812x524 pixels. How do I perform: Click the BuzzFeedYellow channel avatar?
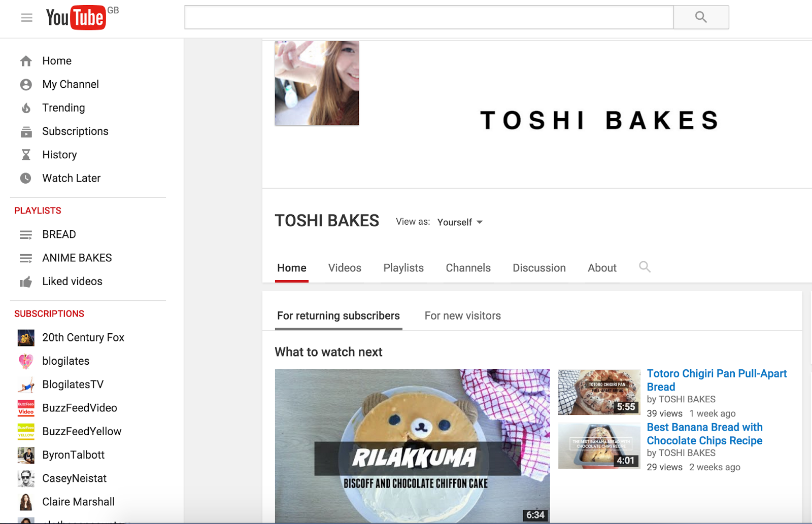pyautogui.click(x=26, y=432)
